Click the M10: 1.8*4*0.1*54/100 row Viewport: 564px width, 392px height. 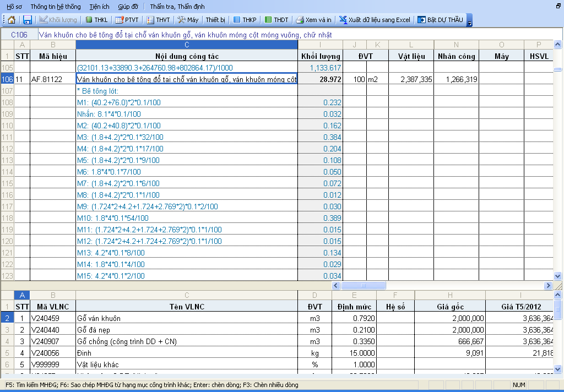point(187,218)
